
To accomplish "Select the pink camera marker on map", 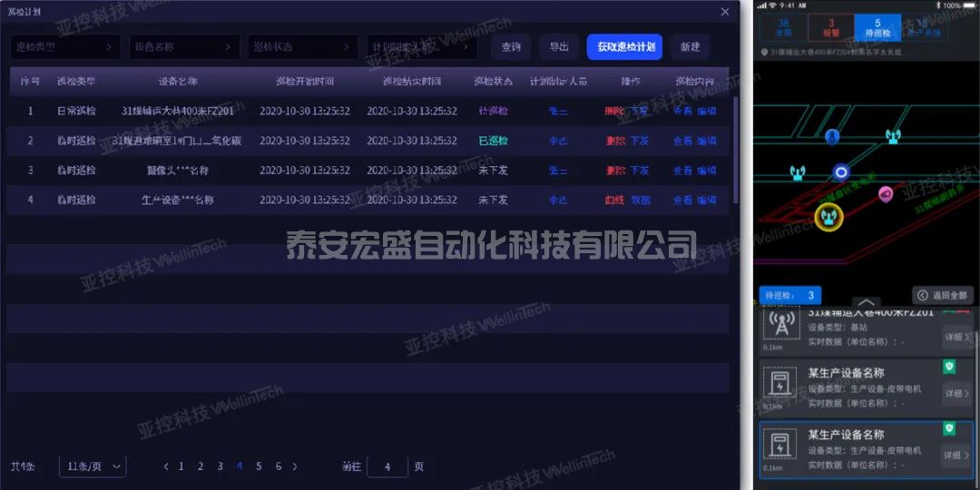I will (x=886, y=193).
